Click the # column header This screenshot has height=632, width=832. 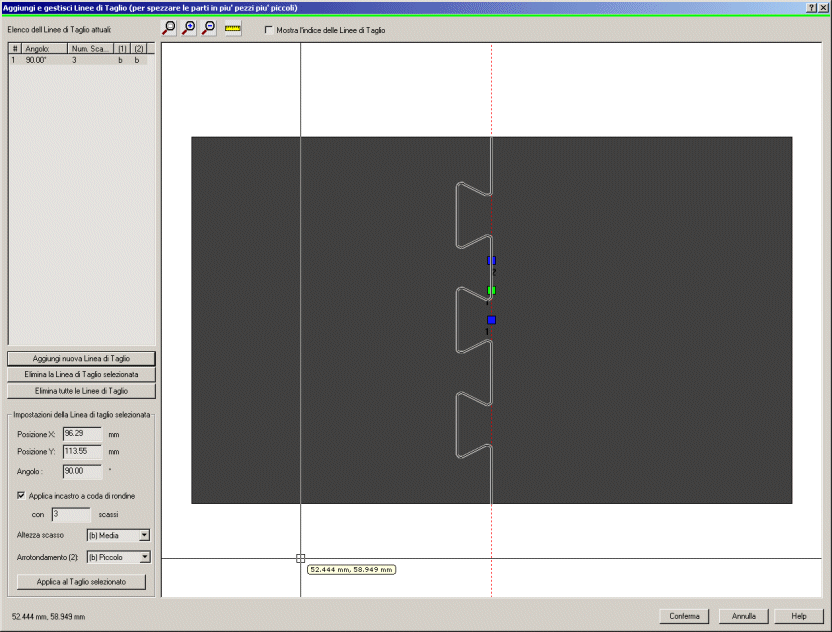pyautogui.click(x=15, y=49)
